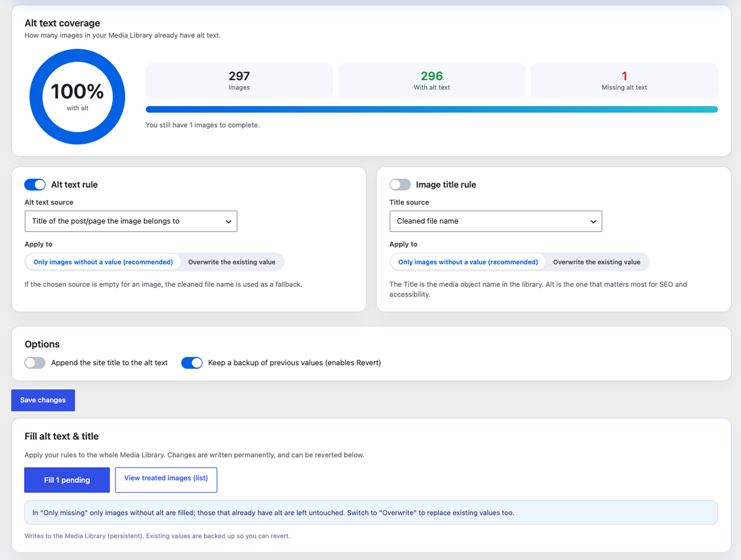Click the 296 With alt text card
741x560 pixels.
coord(432,81)
